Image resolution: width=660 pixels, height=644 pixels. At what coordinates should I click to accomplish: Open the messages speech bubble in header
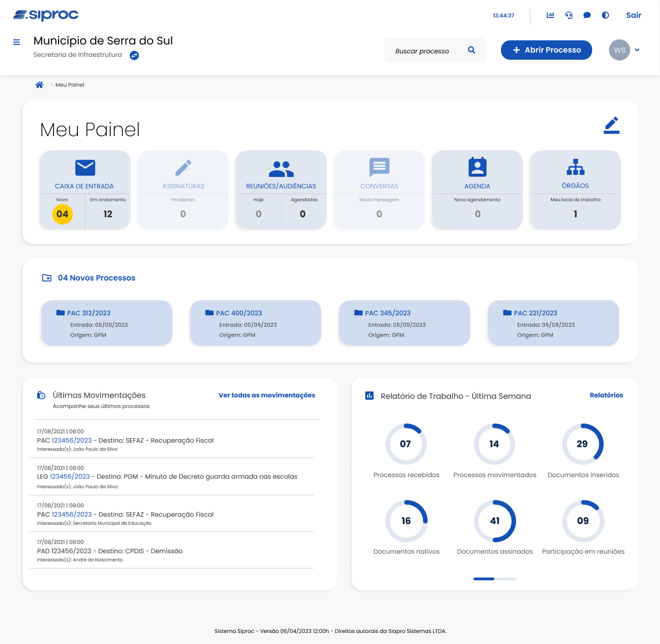587,15
